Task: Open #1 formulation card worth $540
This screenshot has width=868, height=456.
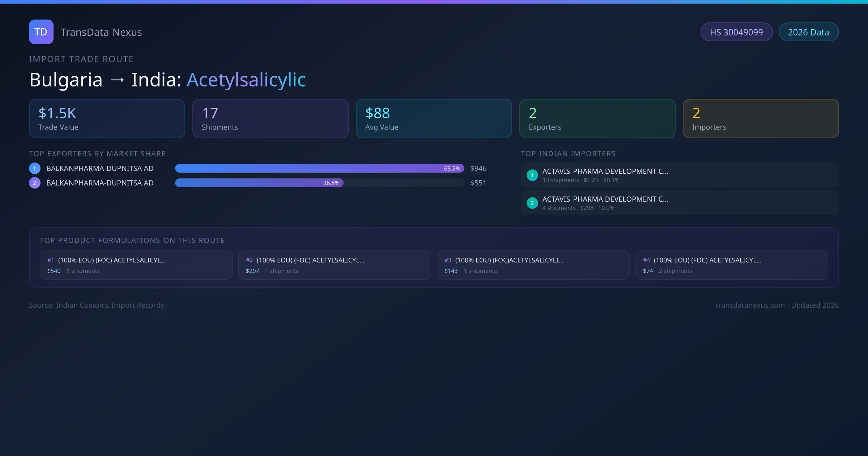Action: [x=136, y=265]
